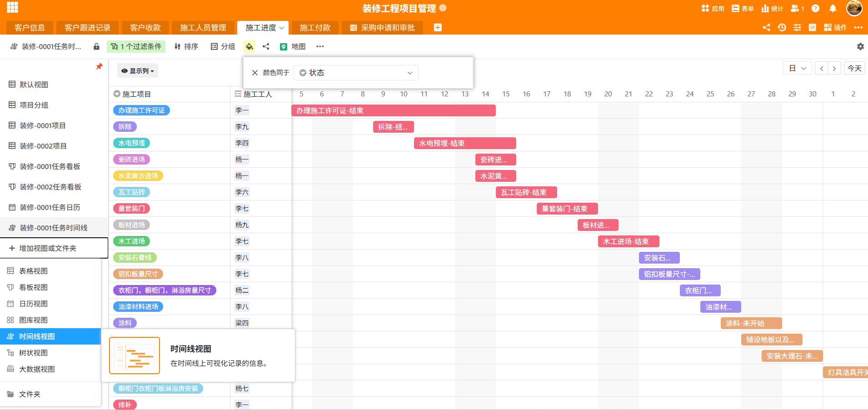Click the 水电预埋-结束 timeline bar
This screenshot has height=410, width=868.
pos(464,143)
